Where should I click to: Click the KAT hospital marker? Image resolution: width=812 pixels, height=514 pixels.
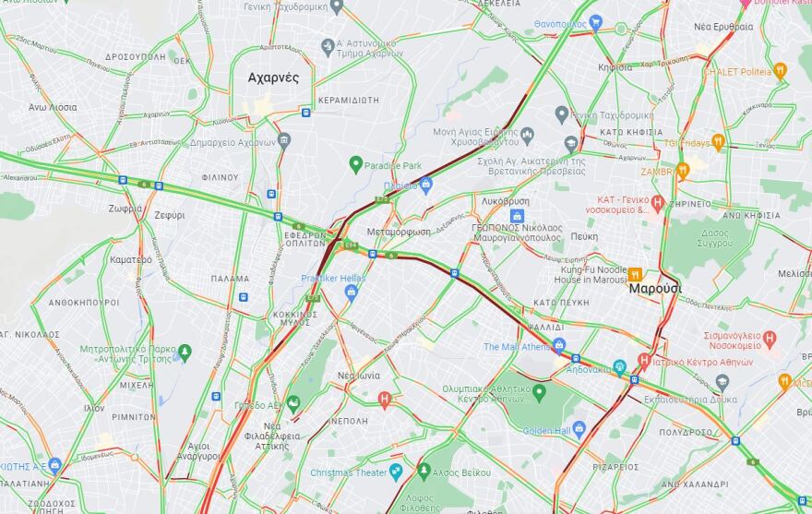click(658, 203)
